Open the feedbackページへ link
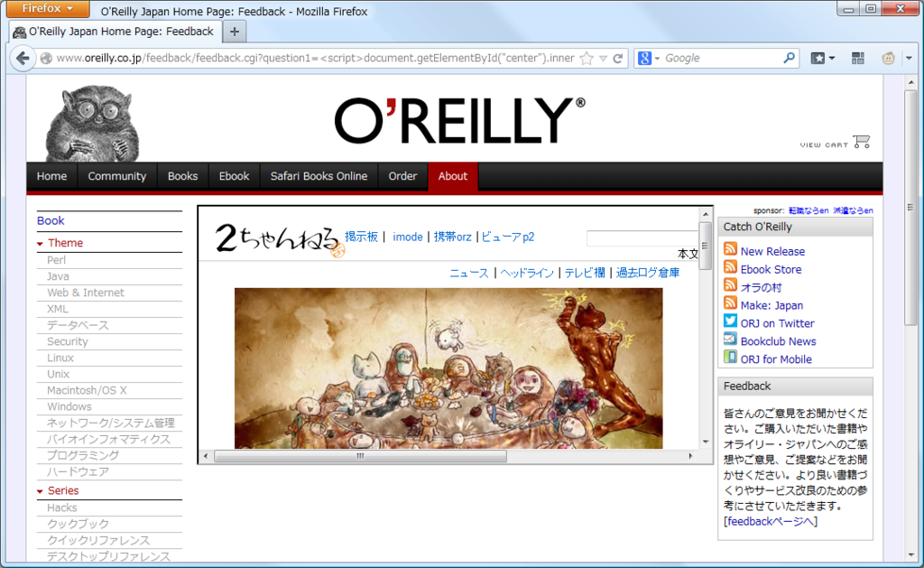The width and height of the screenshot is (924, 568). pos(771,521)
